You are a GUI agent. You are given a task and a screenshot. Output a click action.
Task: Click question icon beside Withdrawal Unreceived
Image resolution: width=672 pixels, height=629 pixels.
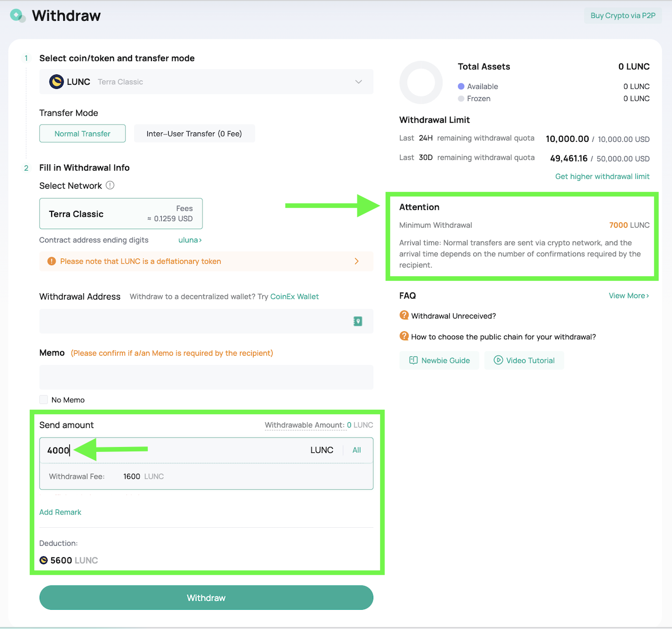pyautogui.click(x=404, y=315)
